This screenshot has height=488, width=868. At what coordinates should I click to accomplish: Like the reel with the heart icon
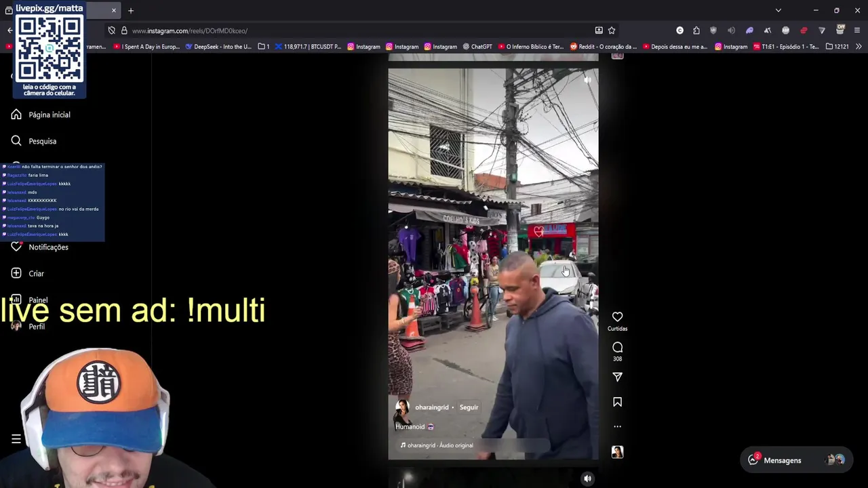(617, 317)
